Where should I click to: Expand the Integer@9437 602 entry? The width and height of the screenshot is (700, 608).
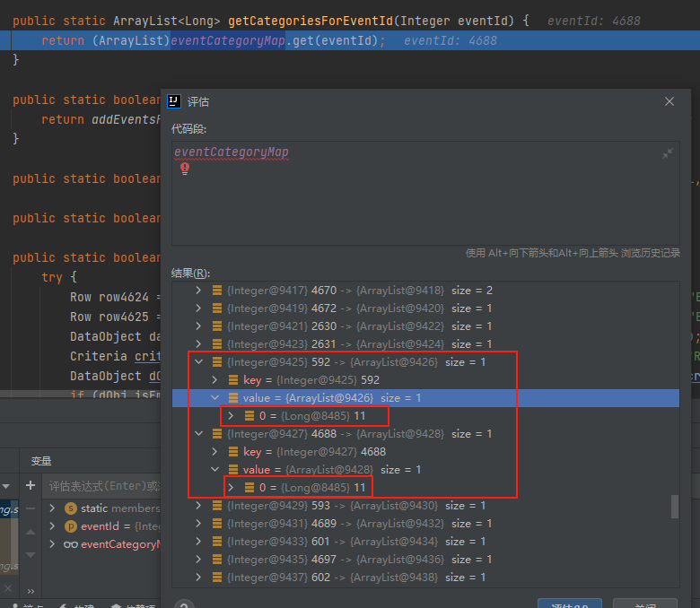pyautogui.click(x=198, y=578)
